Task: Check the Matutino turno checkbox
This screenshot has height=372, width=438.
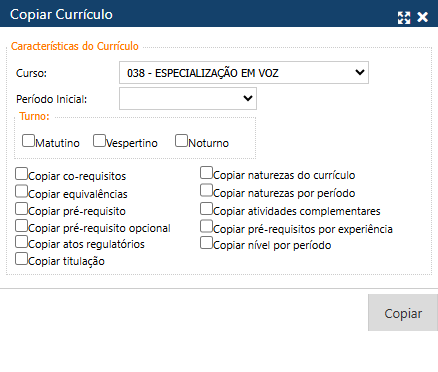Action: [28, 140]
